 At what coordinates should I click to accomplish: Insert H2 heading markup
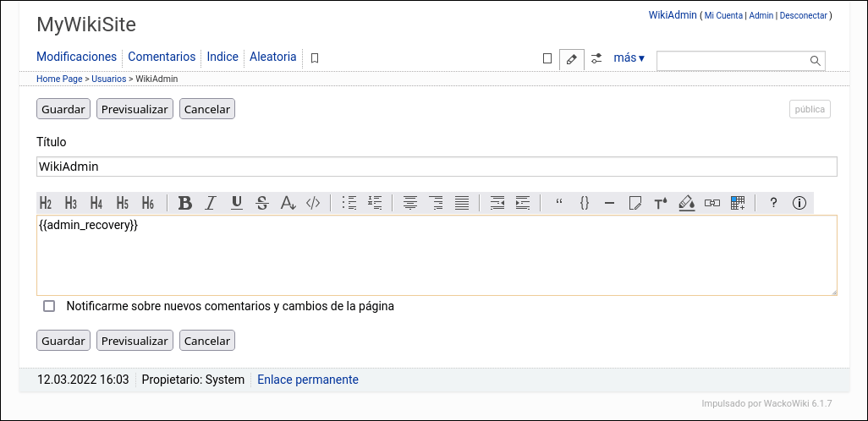[46, 203]
